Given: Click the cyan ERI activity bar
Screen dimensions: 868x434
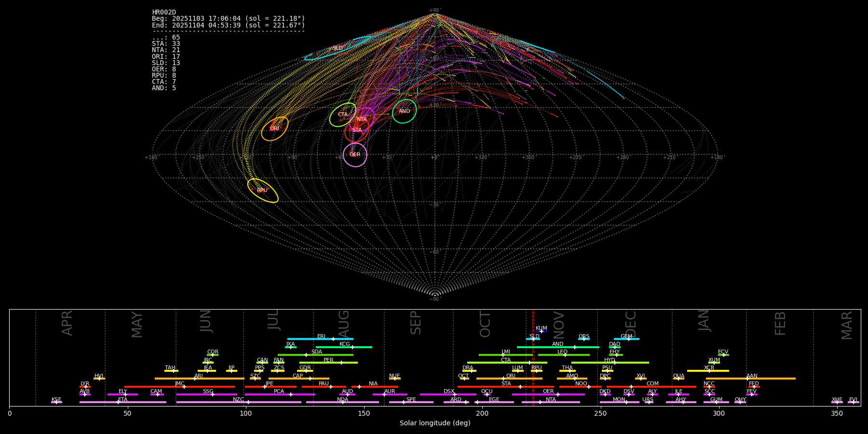Looking at the screenshot, I should pos(320,339).
